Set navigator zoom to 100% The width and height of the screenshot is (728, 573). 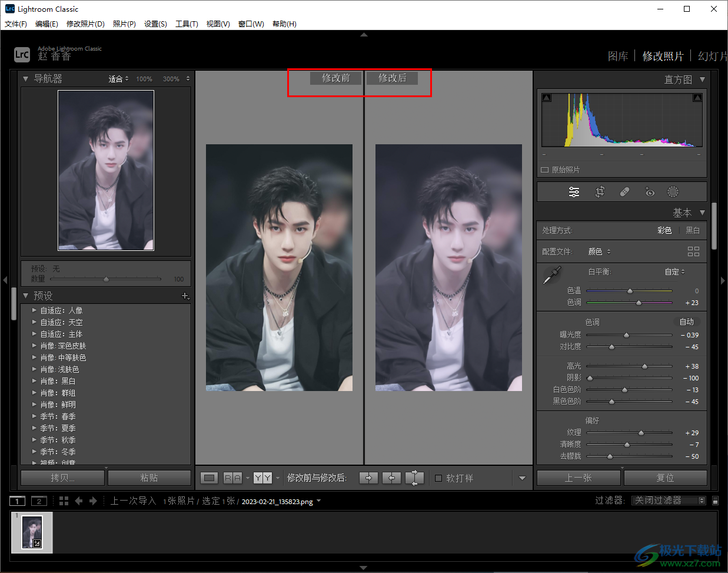pos(144,79)
